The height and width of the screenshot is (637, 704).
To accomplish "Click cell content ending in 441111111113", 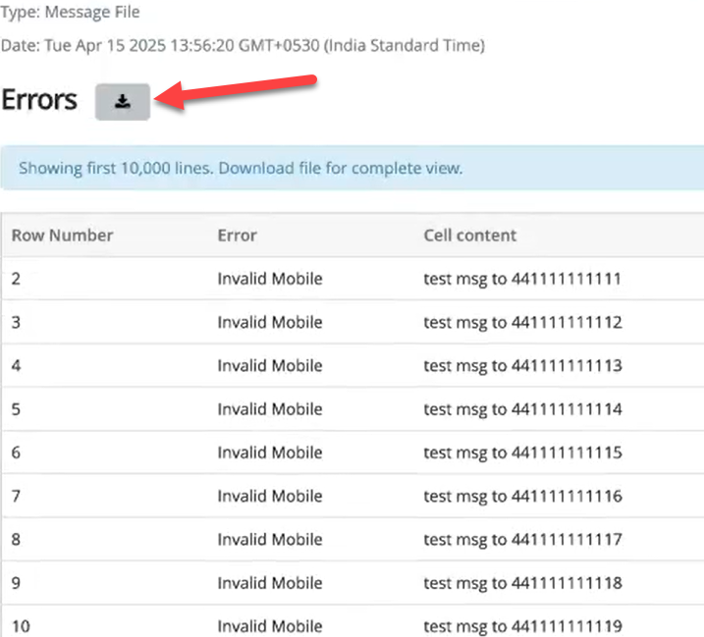I will (522, 366).
